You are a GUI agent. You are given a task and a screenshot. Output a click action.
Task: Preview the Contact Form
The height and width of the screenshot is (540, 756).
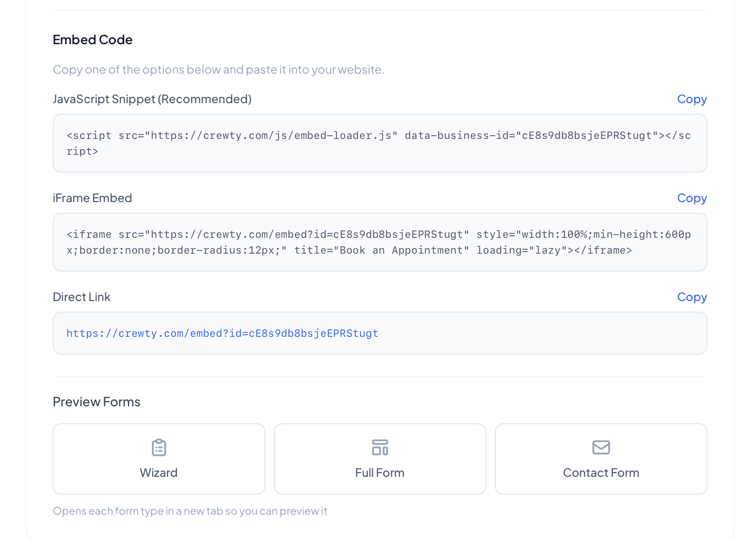tap(601, 459)
